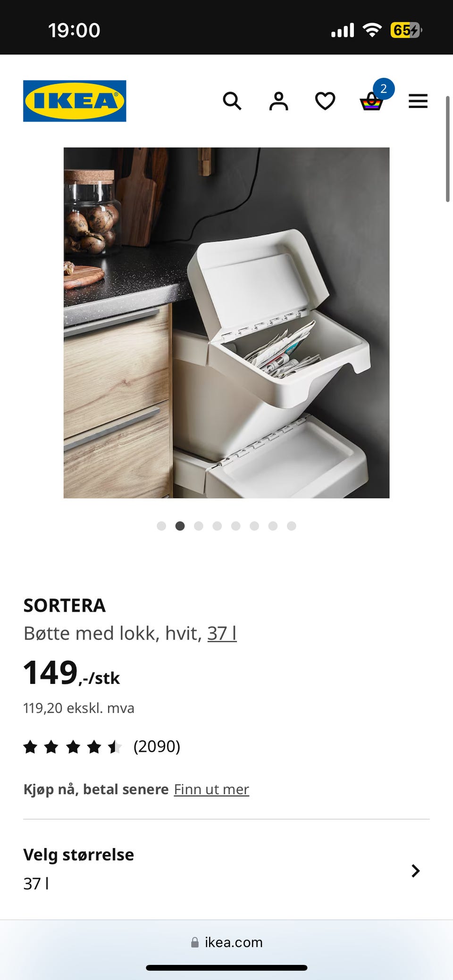Go to the IKEA logo homepage
453x980 pixels.
tap(75, 101)
